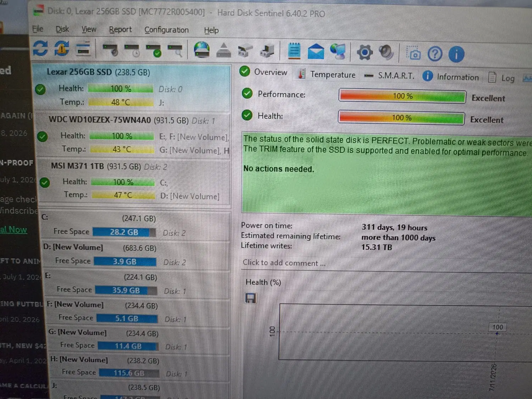
Task: Click the WDC disk 43 °C temperature bar
Action: [x=122, y=150]
